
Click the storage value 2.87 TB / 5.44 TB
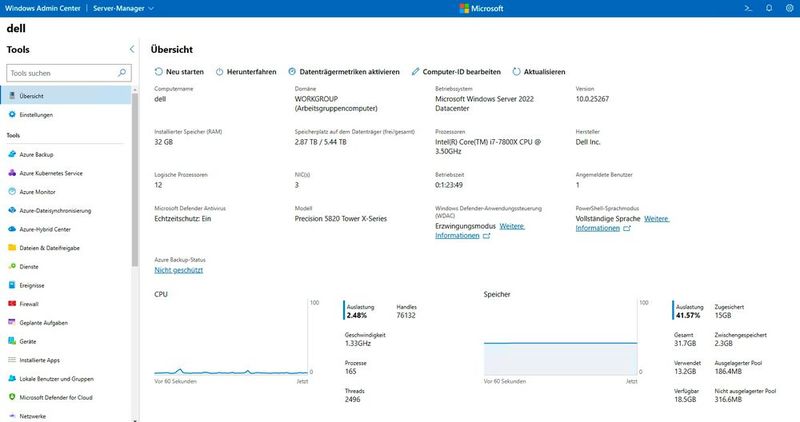[x=320, y=142]
